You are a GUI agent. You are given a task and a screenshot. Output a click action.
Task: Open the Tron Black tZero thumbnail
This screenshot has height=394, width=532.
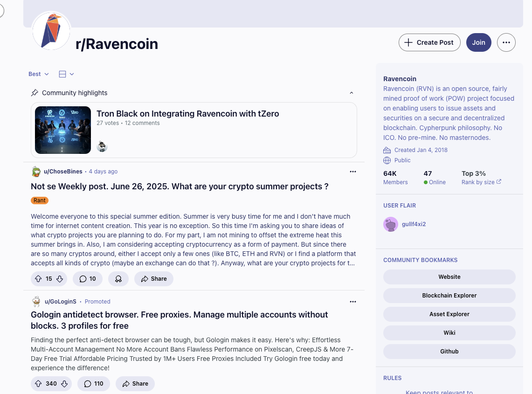pyautogui.click(x=63, y=130)
